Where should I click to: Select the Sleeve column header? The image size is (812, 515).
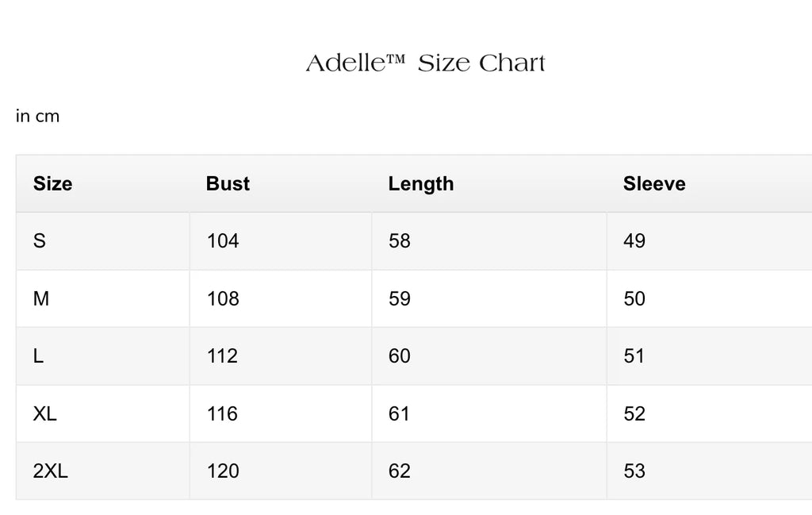[x=654, y=184]
